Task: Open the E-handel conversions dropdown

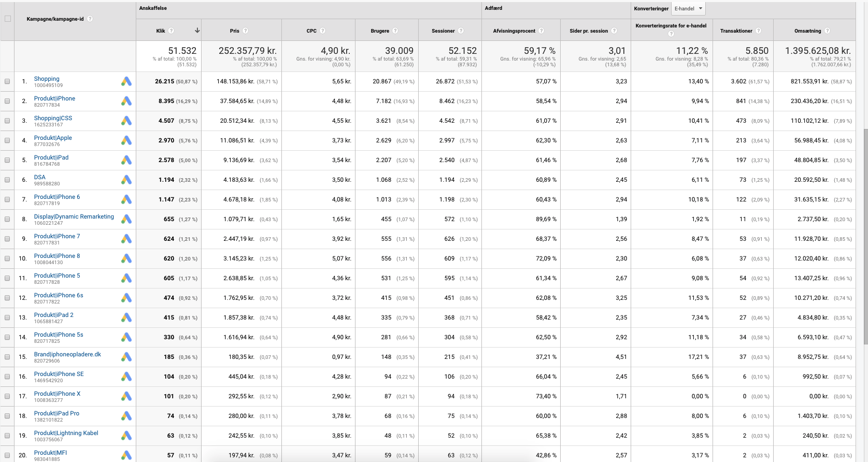Action: point(688,9)
